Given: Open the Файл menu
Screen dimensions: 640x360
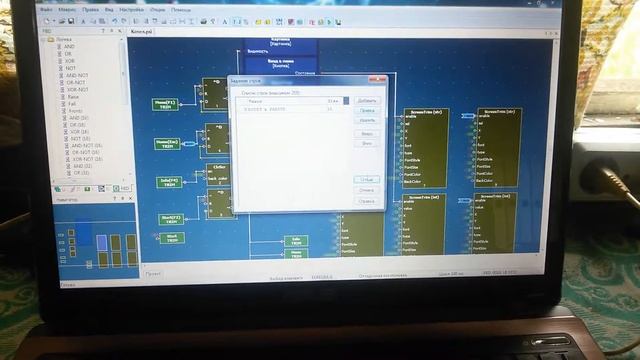Looking at the screenshot, I should pos(46,9).
